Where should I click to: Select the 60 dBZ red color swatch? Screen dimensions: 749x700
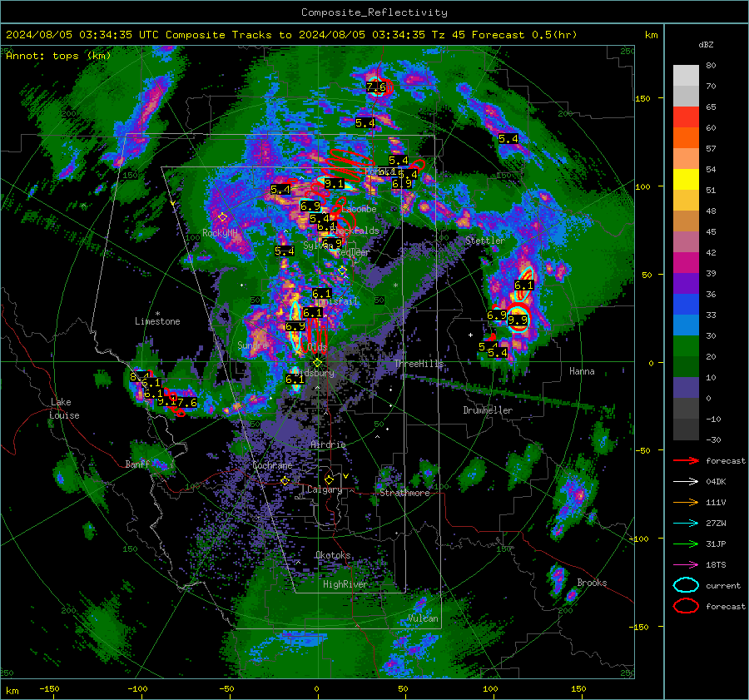click(x=686, y=117)
